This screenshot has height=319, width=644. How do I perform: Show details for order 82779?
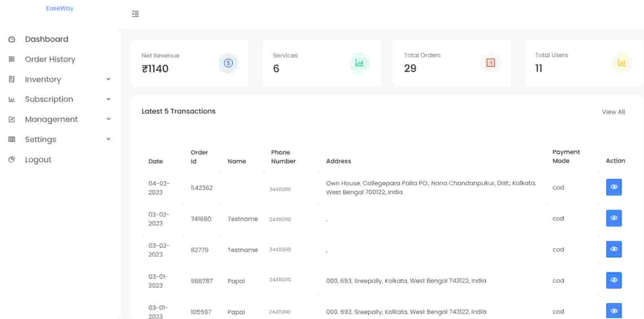(613, 249)
